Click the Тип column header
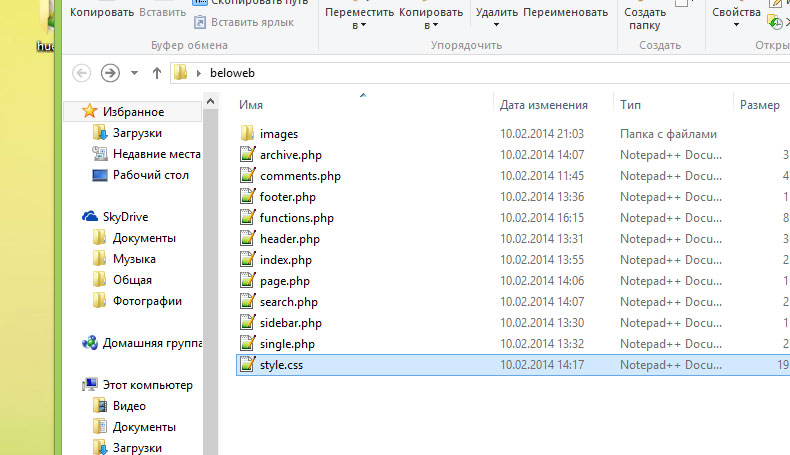 tap(630, 105)
